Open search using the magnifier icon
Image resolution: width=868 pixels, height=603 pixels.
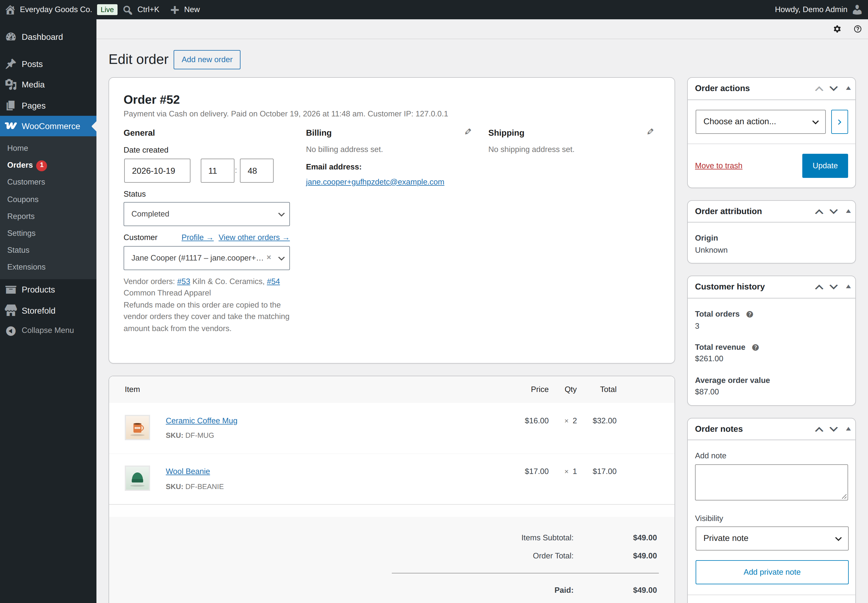[128, 10]
